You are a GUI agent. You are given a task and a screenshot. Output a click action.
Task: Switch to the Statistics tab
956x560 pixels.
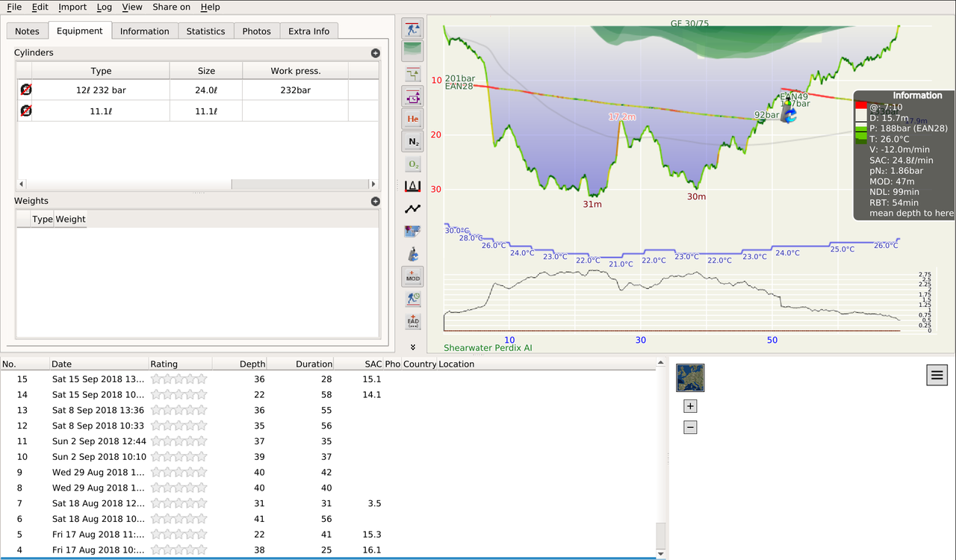(205, 31)
